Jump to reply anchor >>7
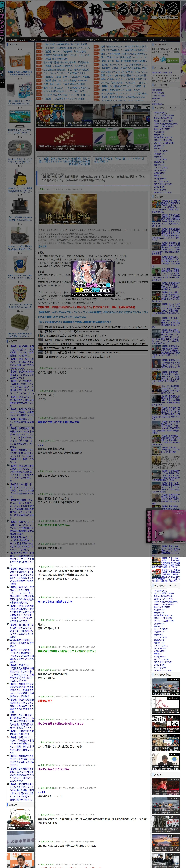 pyautogui.click(x=40, y=445)
